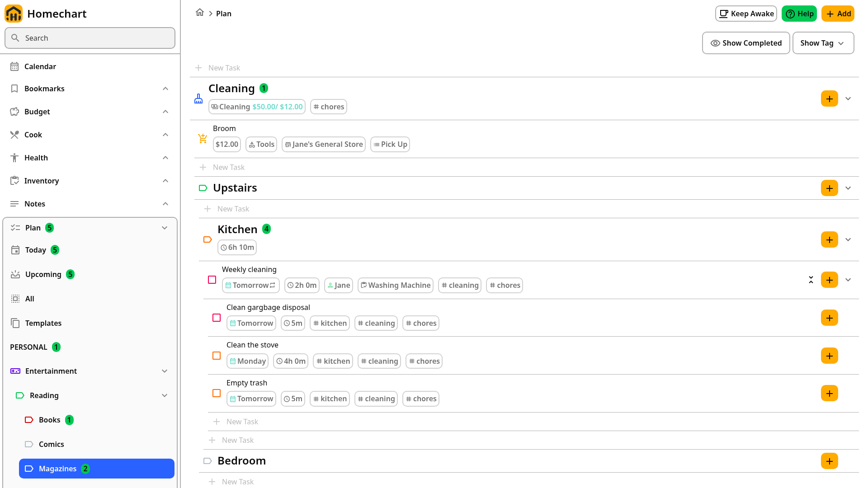
Task: Click the Templates copy icon
Action: 15,323
